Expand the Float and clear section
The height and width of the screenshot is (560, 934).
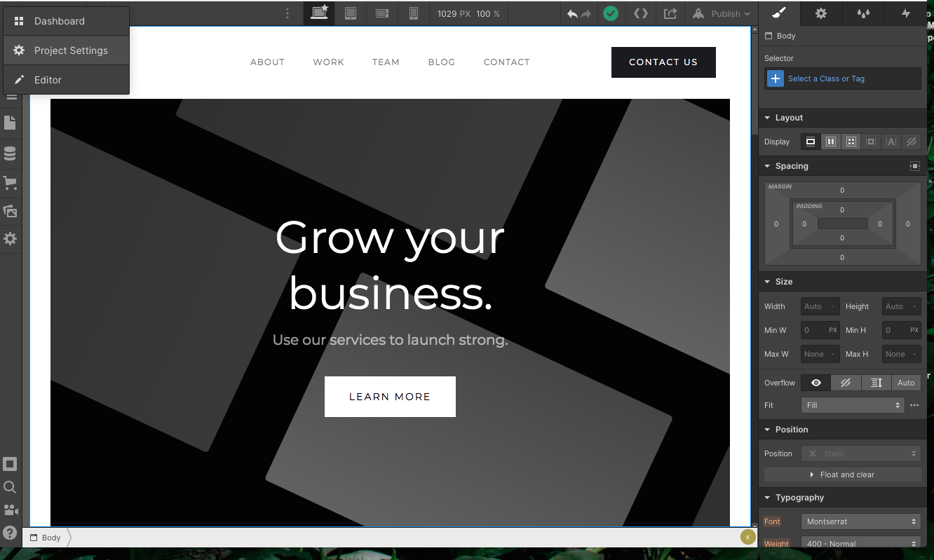841,474
